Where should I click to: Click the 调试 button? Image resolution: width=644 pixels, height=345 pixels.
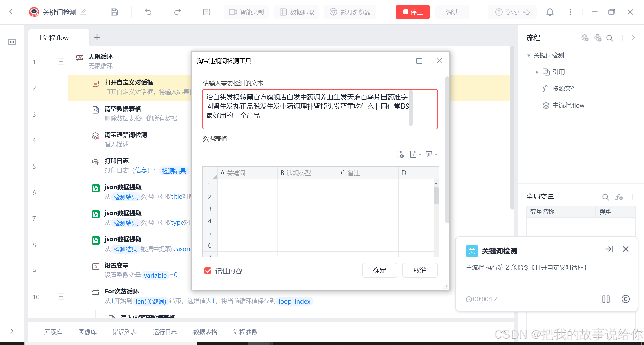[x=452, y=12]
